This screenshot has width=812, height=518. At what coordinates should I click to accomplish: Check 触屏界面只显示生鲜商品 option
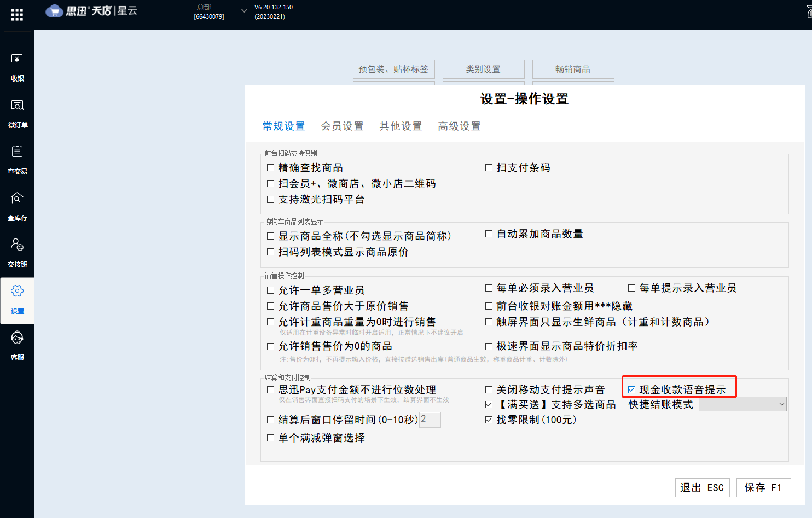tap(489, 322)
